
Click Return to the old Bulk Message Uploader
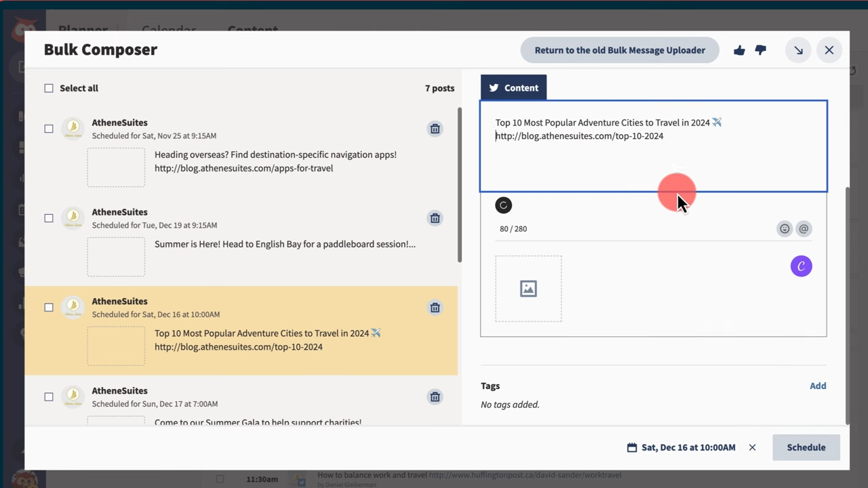click(x=619, y=50)
